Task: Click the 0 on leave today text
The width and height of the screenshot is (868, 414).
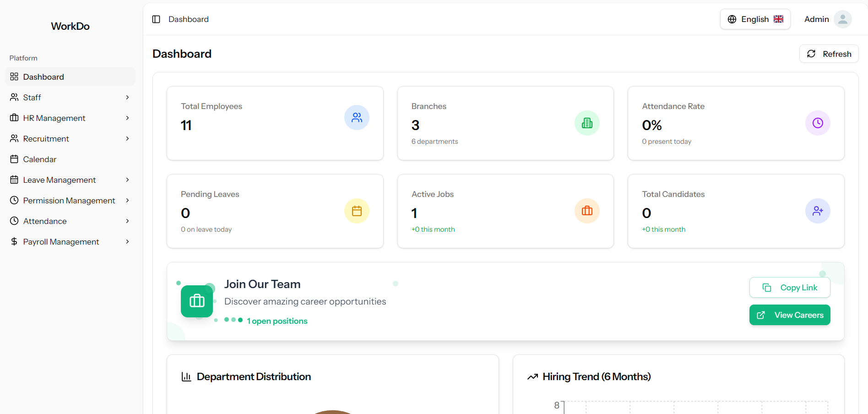Action: pos(206,229)
